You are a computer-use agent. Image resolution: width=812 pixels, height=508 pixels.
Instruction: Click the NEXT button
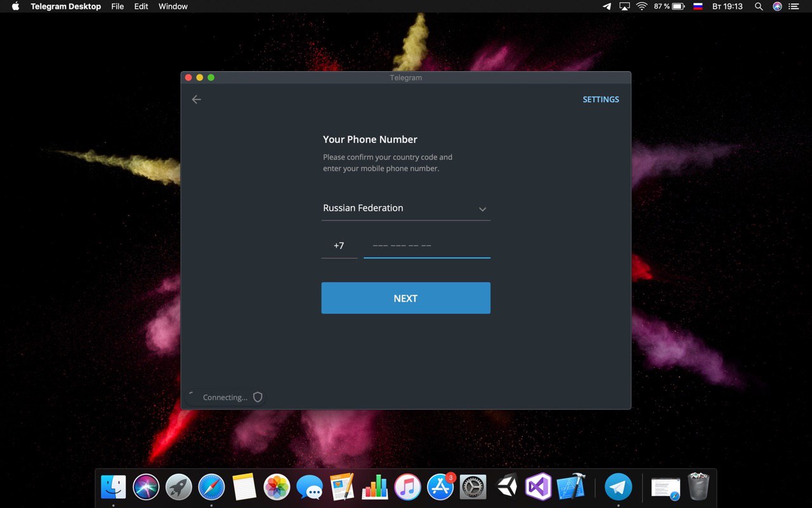(x=405, y=298)
